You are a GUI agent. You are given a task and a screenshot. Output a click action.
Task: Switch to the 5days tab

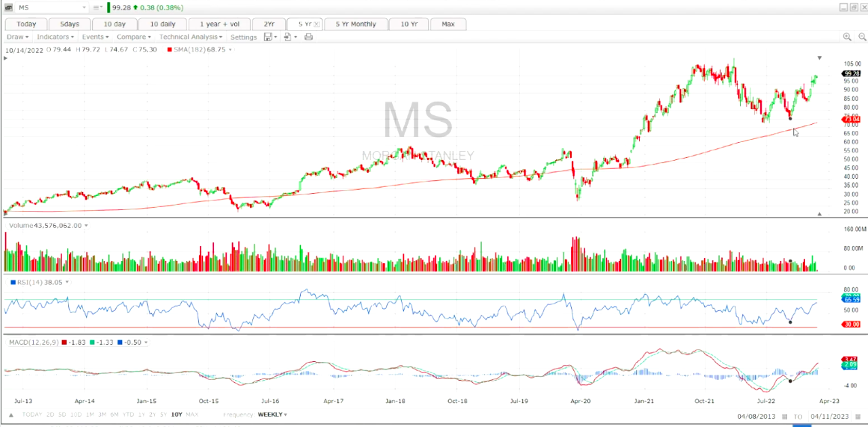[x=69, y=24]
